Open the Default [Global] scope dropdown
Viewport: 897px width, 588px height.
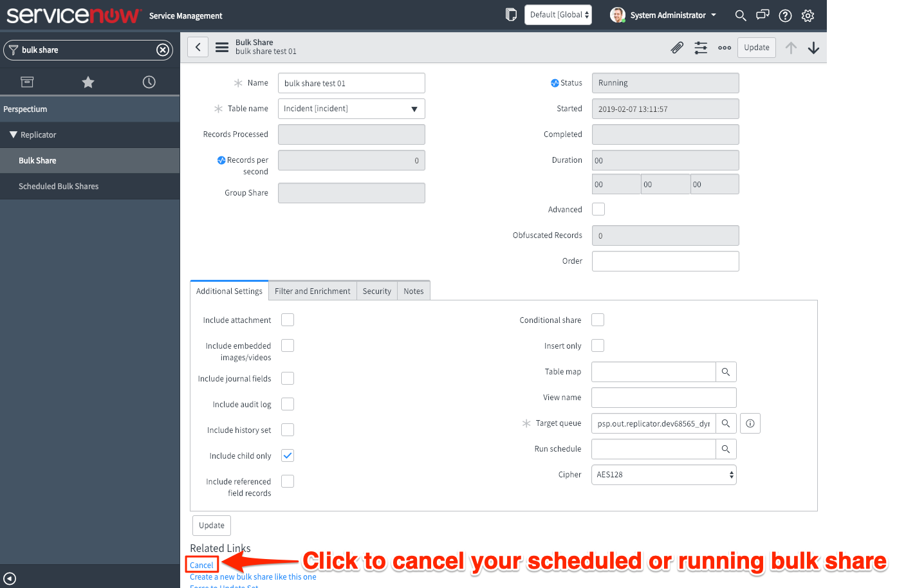(559, 15)
